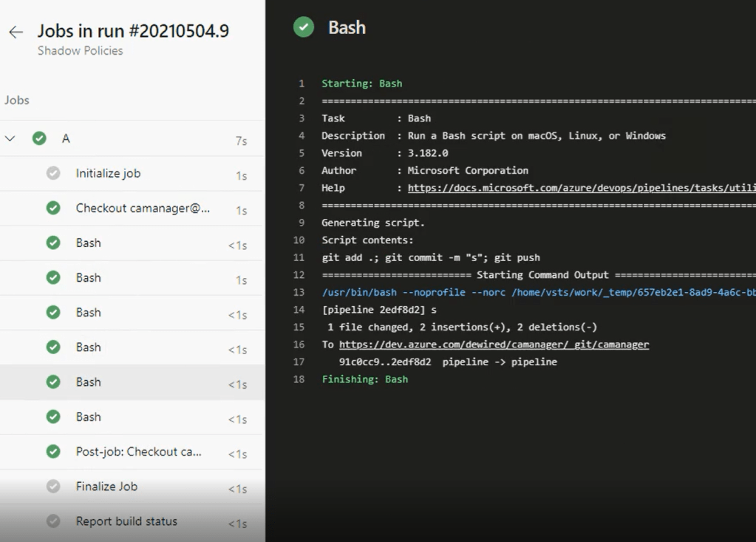Click the green check icon of Checkout camanager

(53, 209)
